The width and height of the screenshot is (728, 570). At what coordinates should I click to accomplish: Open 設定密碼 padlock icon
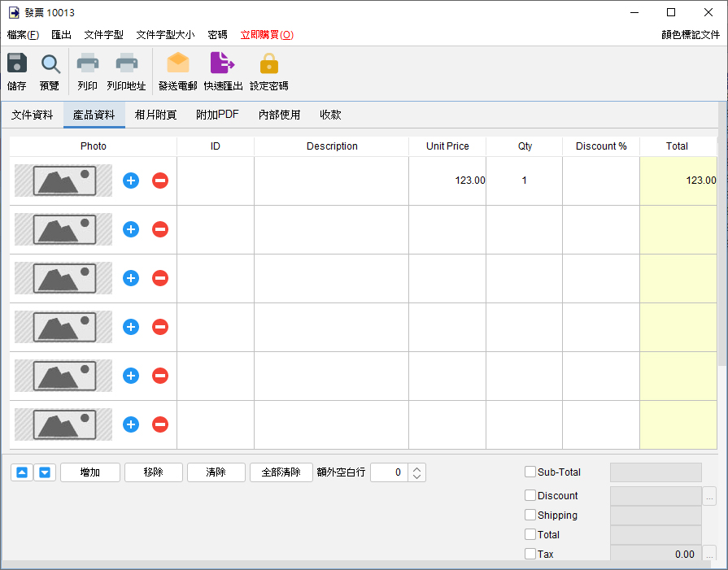point(268,63)
